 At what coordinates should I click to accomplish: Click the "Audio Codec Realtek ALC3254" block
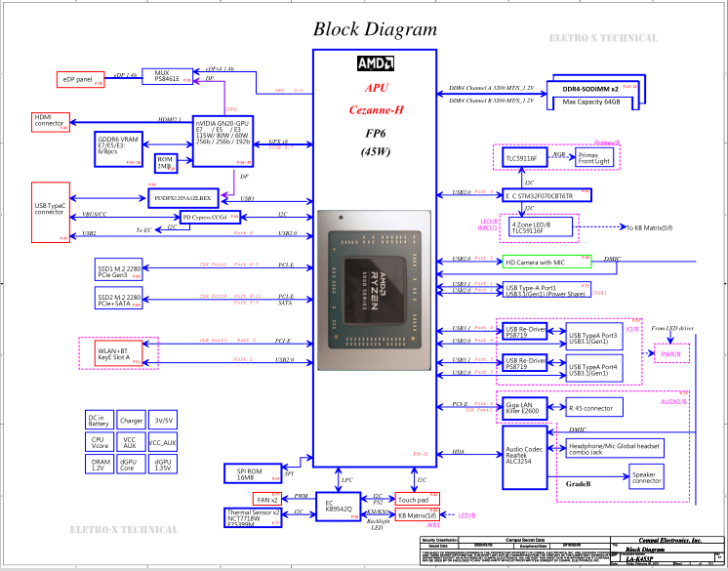point(525,455)
